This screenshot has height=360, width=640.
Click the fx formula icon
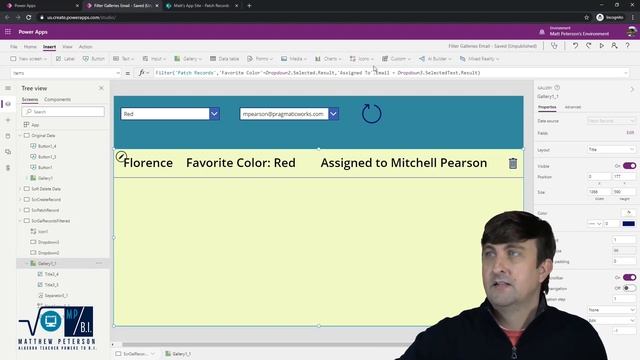tap(141, 73)
